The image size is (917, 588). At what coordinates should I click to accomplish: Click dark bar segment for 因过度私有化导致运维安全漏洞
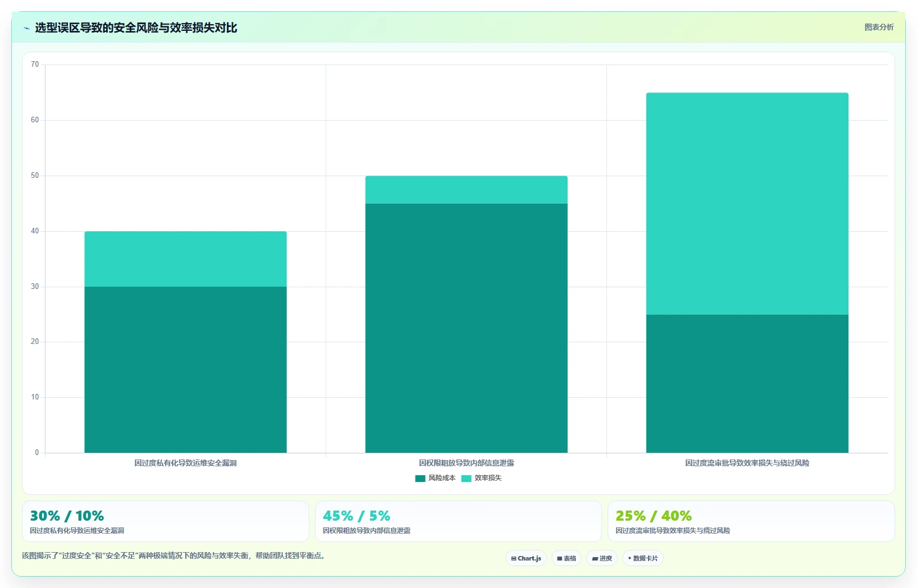click(185, 370)
